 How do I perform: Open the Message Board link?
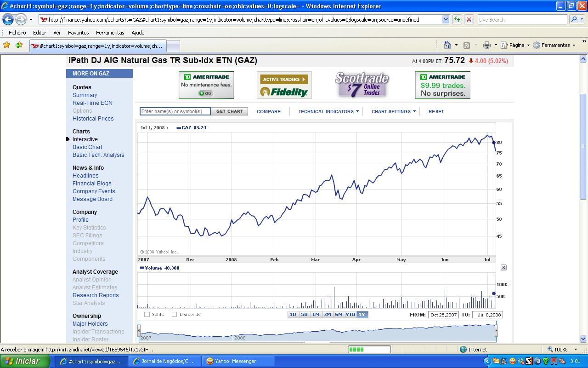(92, 199)
